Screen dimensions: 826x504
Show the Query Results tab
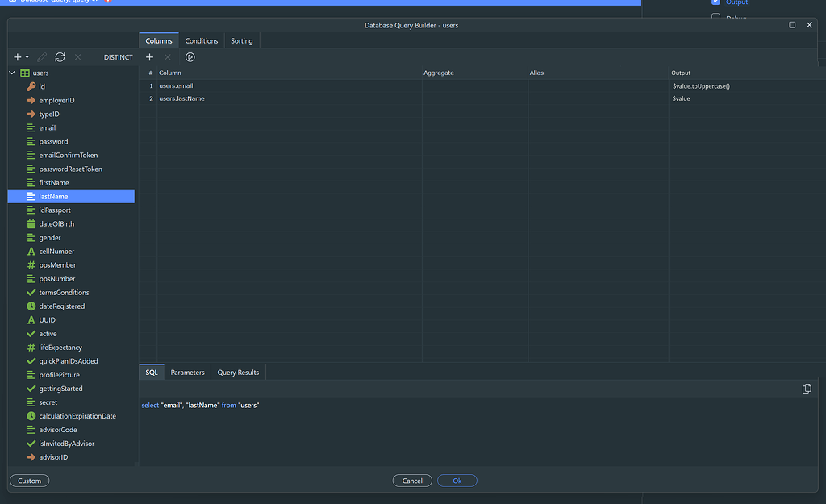[x=238, y=373]
